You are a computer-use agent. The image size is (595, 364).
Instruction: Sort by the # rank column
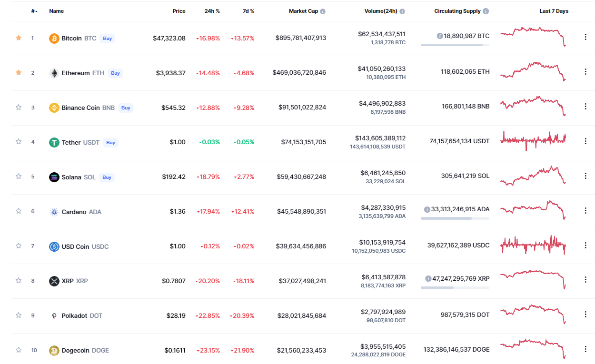pyautogui.click(x=34, y=11)
